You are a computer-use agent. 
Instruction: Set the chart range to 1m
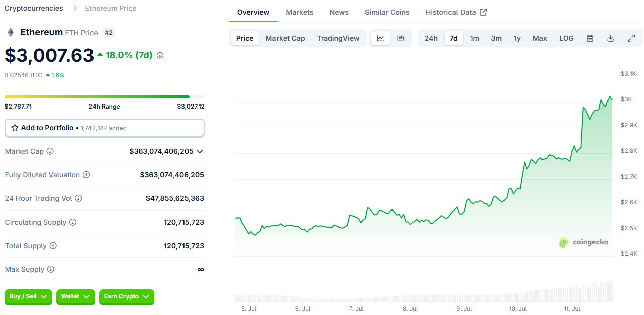(x=474, y=38)
